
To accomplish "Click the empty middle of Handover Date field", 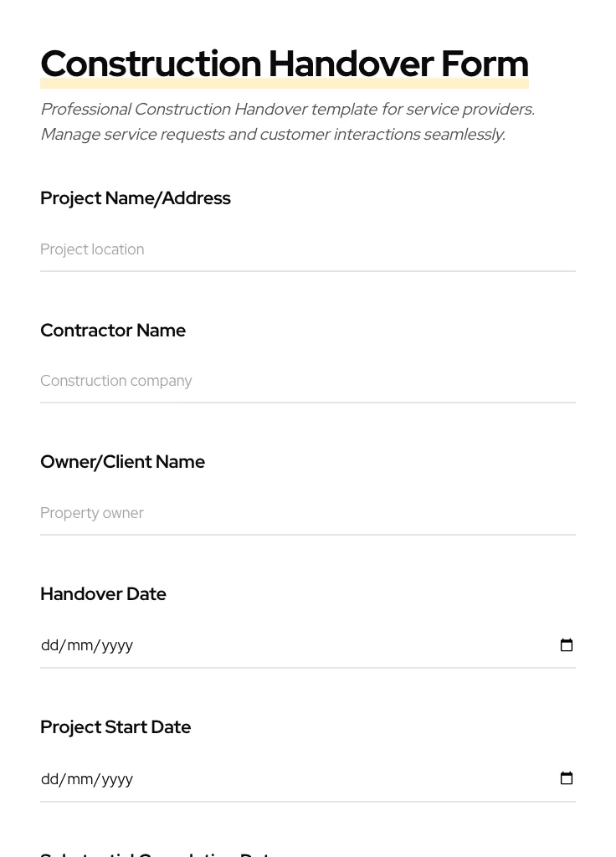I will coord(335,645).
